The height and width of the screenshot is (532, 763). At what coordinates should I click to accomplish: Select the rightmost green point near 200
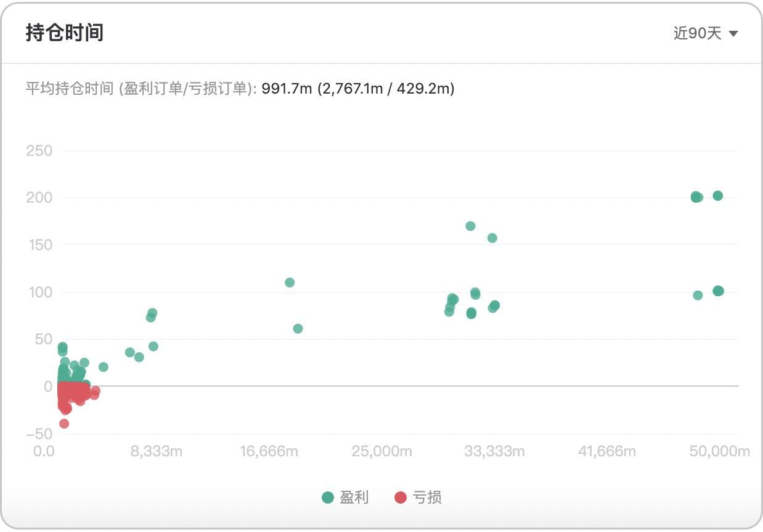(x=717, y=196)
